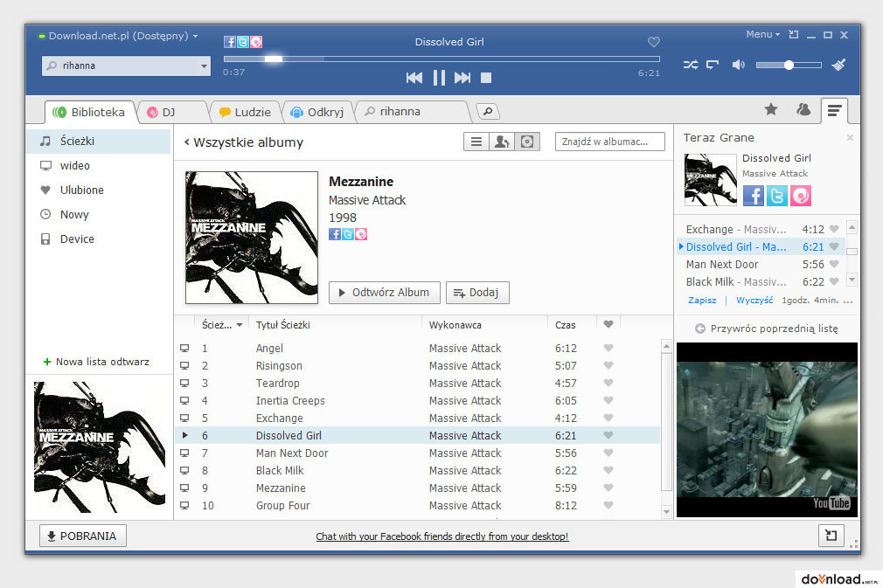883x588 pixels.
Task: Favorite Exchange in the queue
Action: [834, 229]
